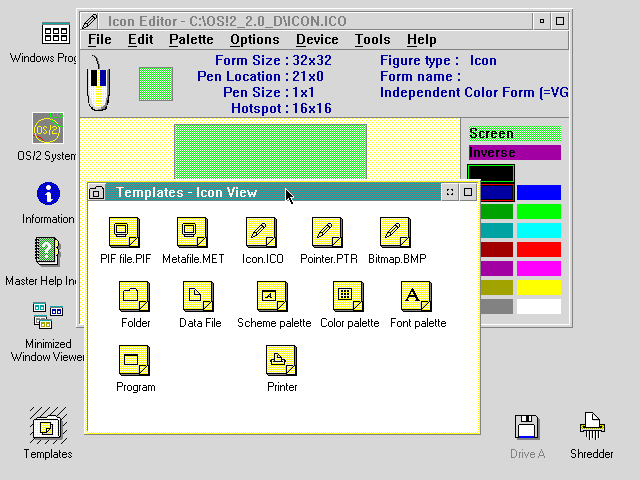Click the Master Help Index icon
This screenshot has width=640, height=480.
[47, 252]
